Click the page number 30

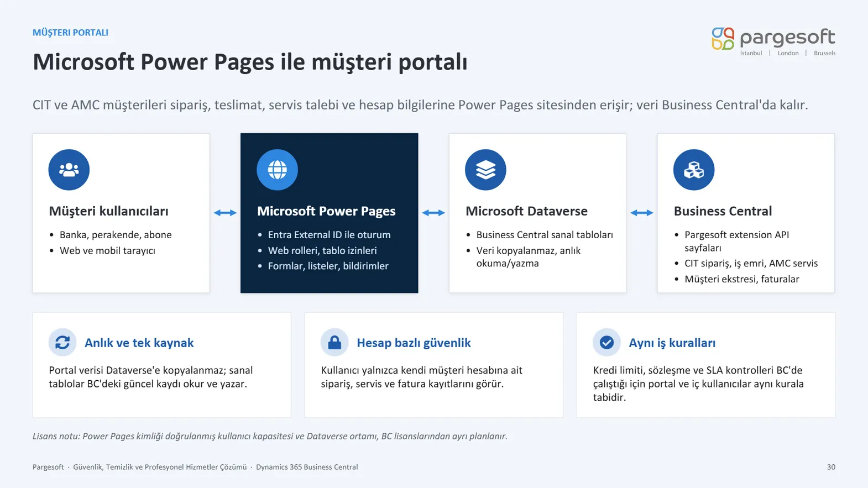coord(831,467)
